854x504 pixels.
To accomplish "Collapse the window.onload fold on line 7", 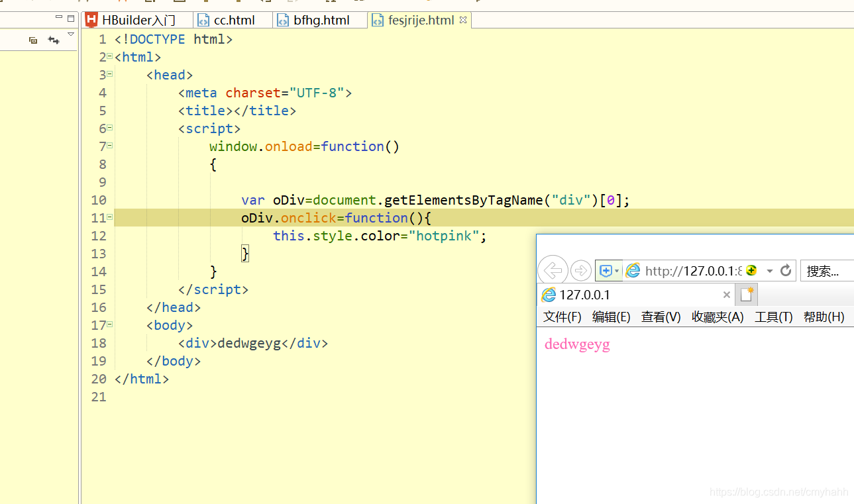I will (110, 146).
